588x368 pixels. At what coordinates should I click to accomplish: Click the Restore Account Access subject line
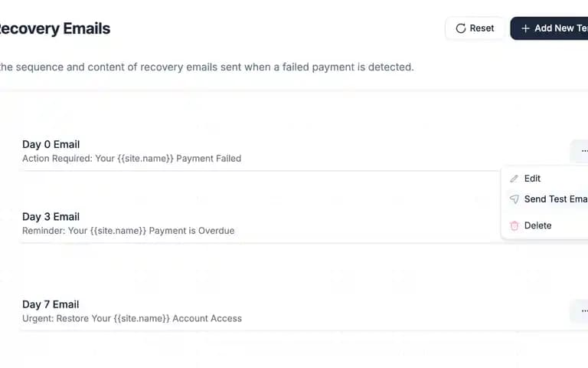click(x=132, y=318)
